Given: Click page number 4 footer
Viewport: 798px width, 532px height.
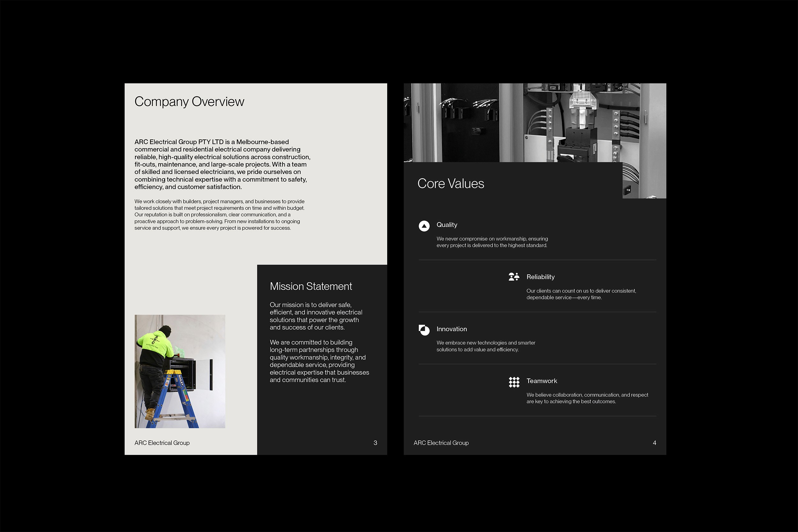Looking at the screenshot, I should click(654, 443).
